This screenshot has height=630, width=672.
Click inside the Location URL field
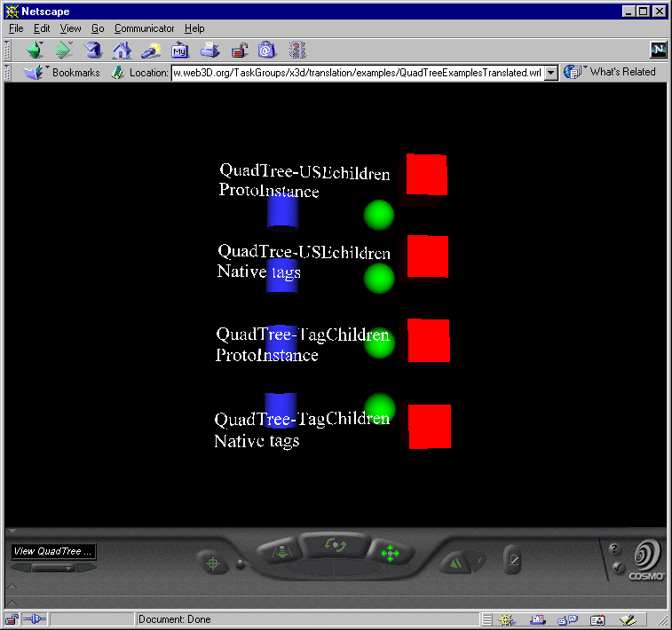(x=355, y=73)
